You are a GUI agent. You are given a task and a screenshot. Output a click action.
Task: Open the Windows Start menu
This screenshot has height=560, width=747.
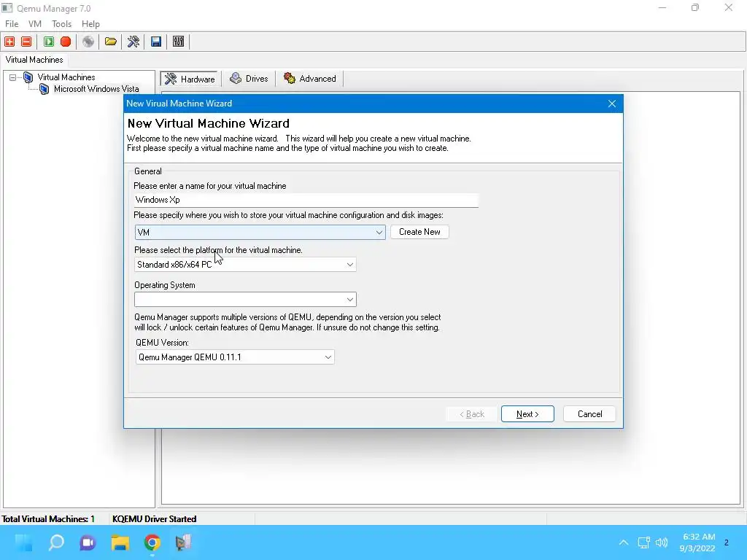(x=23, y=542)
